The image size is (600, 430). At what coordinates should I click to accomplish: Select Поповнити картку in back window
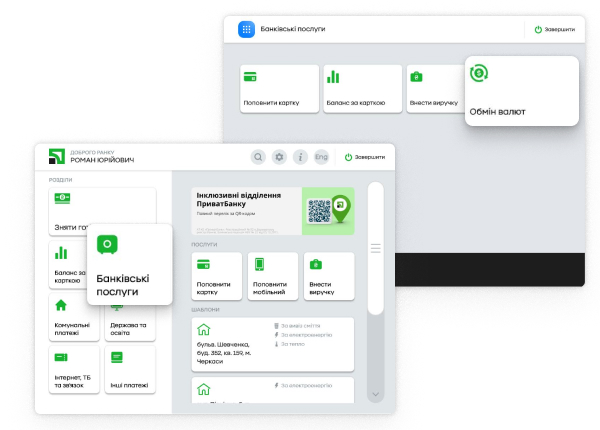pos(278,89)
